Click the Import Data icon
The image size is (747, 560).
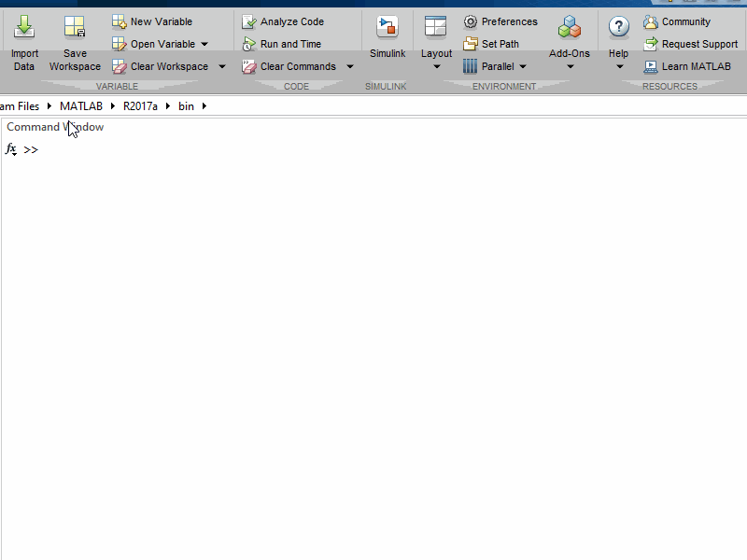pos(24,26)
